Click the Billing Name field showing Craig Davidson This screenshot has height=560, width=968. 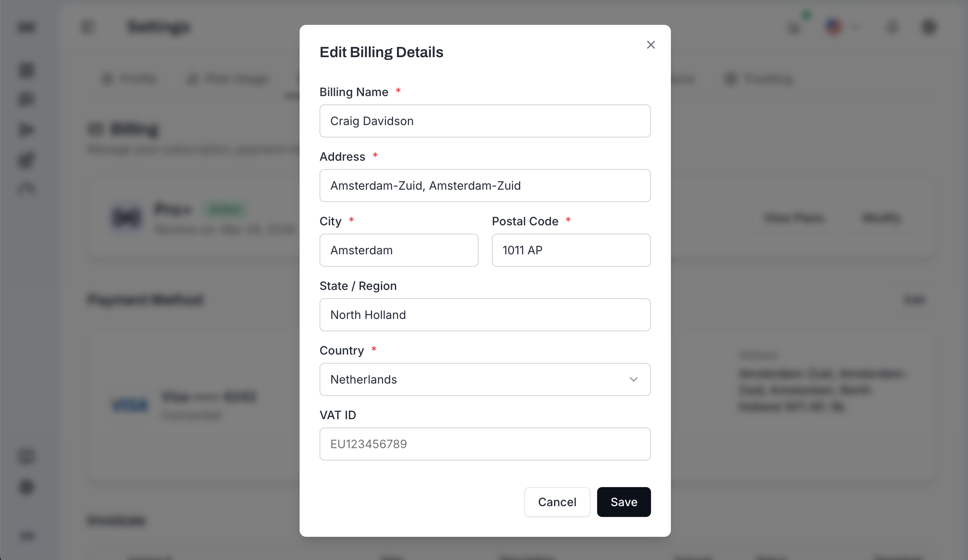coord(485,121)
